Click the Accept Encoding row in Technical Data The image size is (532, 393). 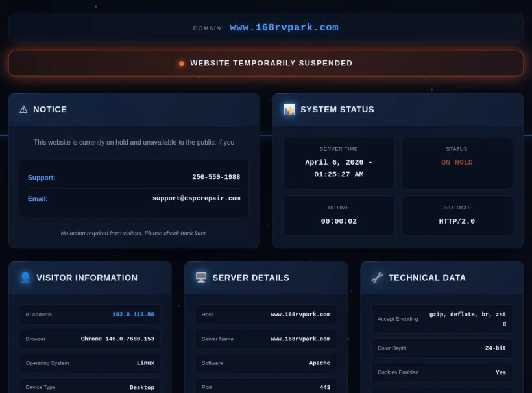coord(442,319)
